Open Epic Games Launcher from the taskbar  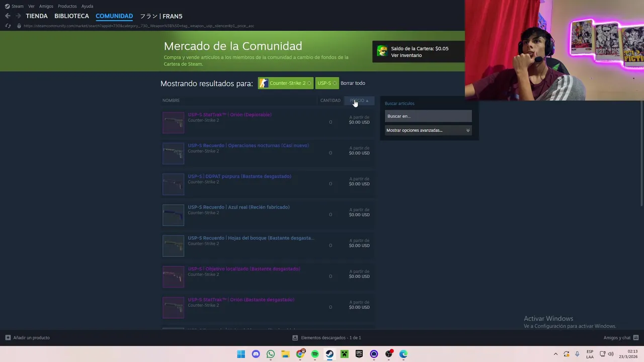coord(359,354)
